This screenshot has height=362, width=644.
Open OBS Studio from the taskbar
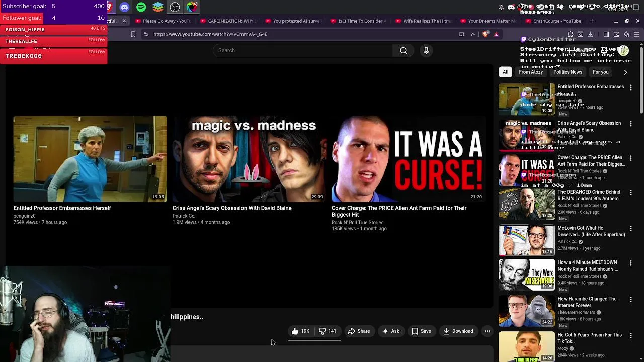(175, 7)
